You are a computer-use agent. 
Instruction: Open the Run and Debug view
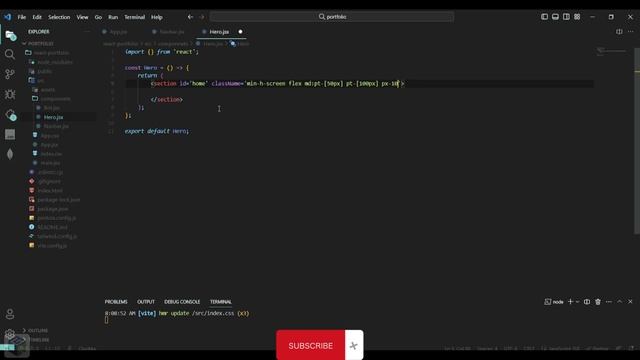point(10,94)
